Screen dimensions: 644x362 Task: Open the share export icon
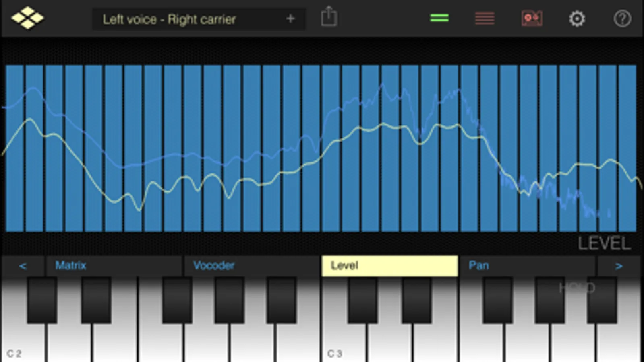329,17
